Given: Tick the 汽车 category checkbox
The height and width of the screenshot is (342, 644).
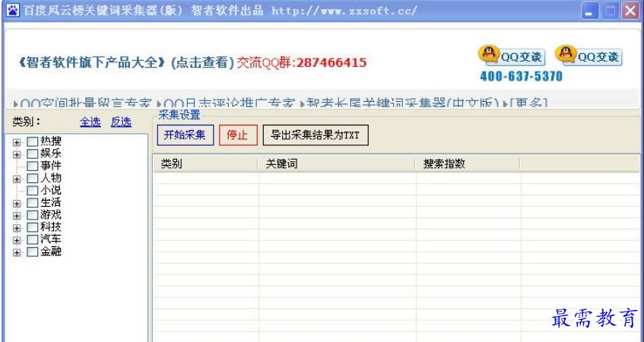Looking at the screenshot, I should [x=33, y=239].
